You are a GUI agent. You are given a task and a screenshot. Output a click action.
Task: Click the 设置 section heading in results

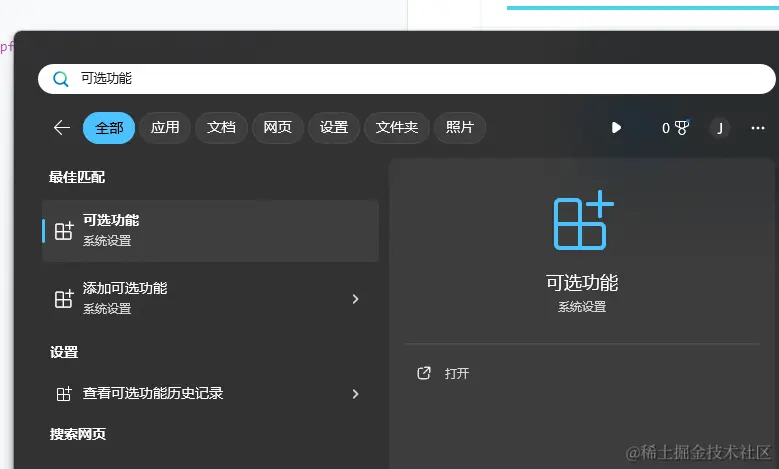[x=64, y=353]
